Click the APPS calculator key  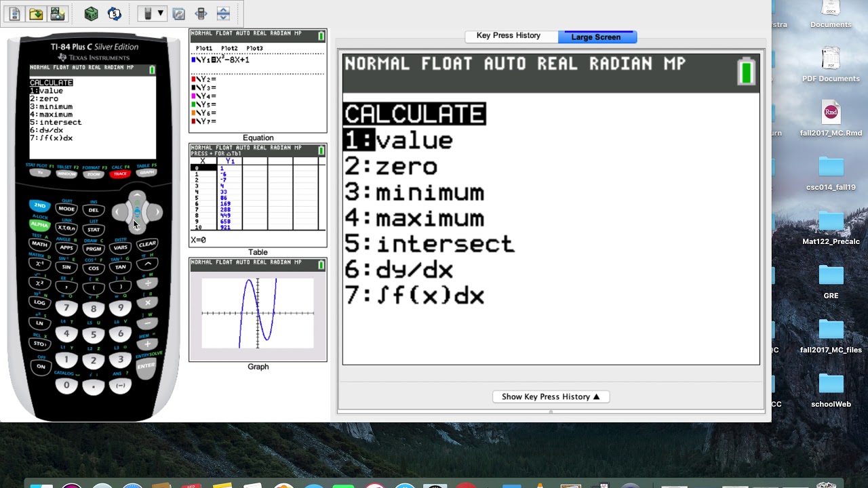pyautogui.click(x=66, y=247)
